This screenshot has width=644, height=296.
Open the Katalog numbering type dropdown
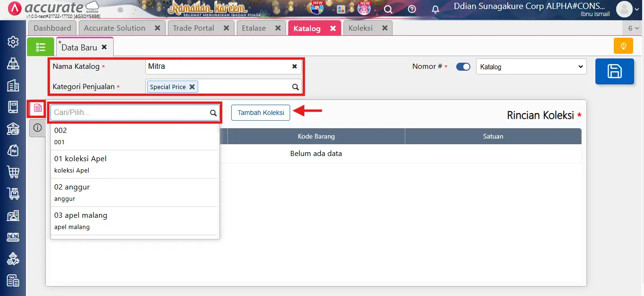pyautogui.click(x=531, y=67)
